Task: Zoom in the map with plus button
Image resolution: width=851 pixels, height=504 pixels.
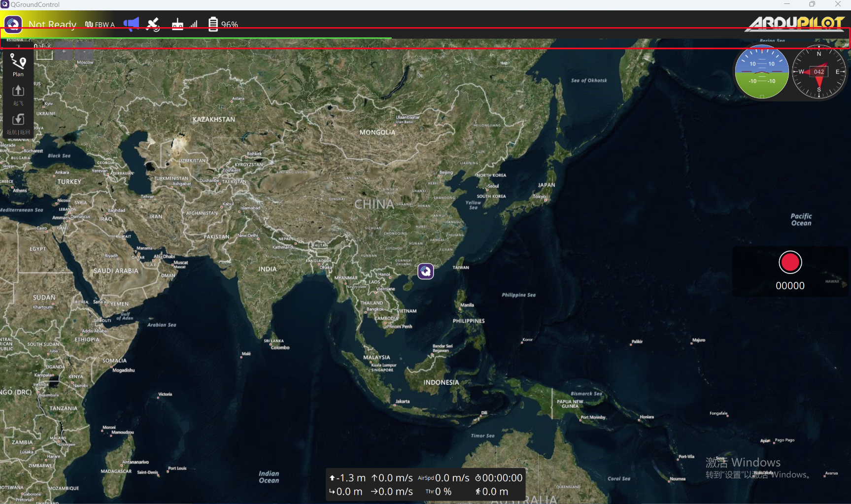Action: (64, 51)
